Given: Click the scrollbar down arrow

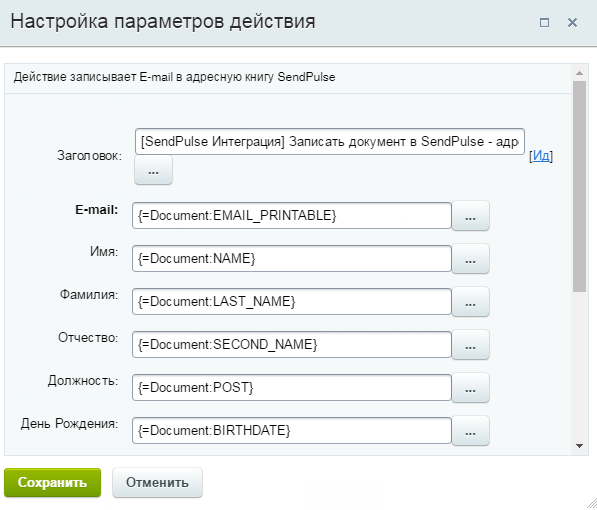Looking at the screenshot, I should (579, 446).
